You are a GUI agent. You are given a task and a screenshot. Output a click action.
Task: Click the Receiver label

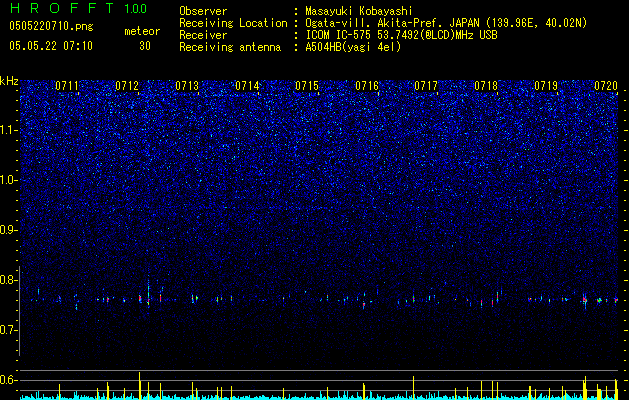click(x=203, y=35)
